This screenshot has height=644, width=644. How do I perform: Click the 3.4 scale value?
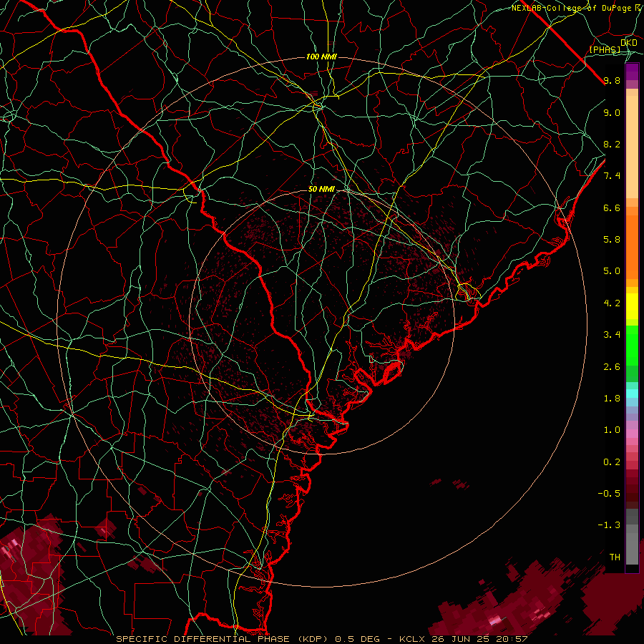pos(612,335)
